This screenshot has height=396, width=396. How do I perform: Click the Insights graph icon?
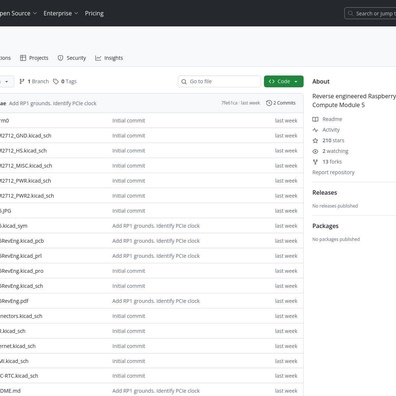point(98,58)
